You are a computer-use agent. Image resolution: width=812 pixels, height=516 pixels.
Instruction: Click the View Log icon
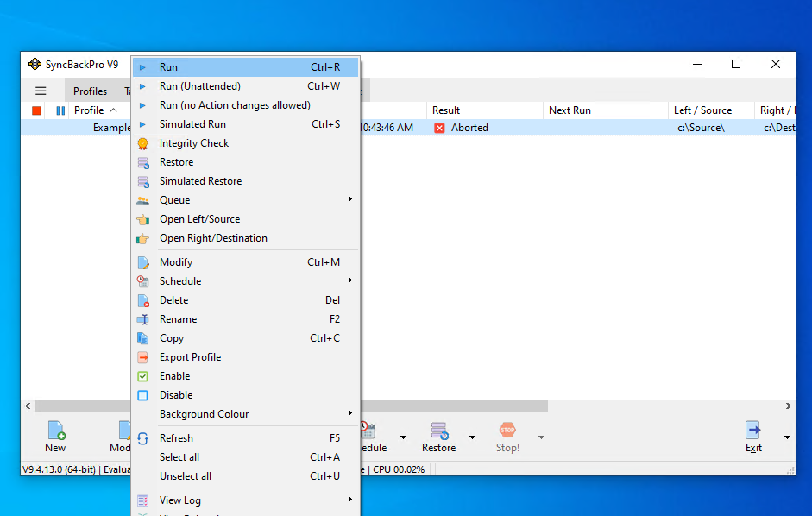pyautogui.click(x=143, y=500)
